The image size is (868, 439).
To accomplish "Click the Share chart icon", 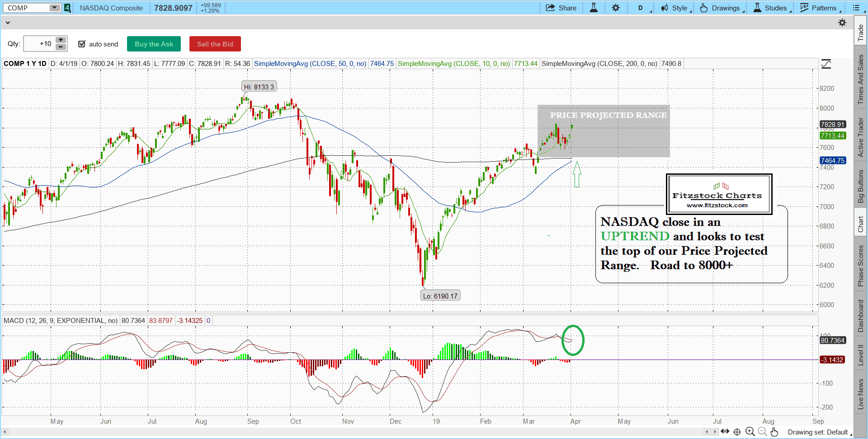I will 561,8.
